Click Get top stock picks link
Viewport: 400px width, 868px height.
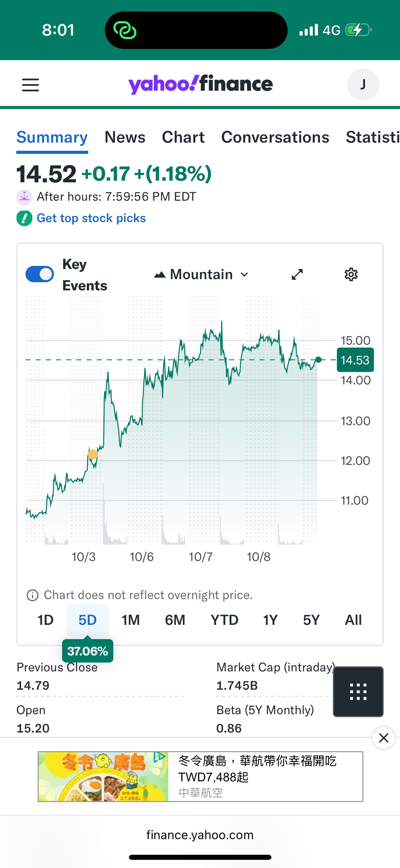tap(91, 218)
